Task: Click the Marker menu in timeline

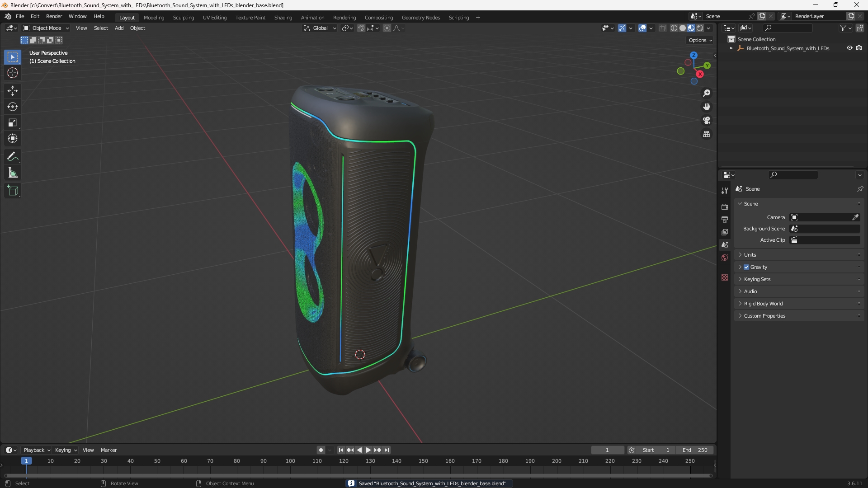Action: point(108,450)
